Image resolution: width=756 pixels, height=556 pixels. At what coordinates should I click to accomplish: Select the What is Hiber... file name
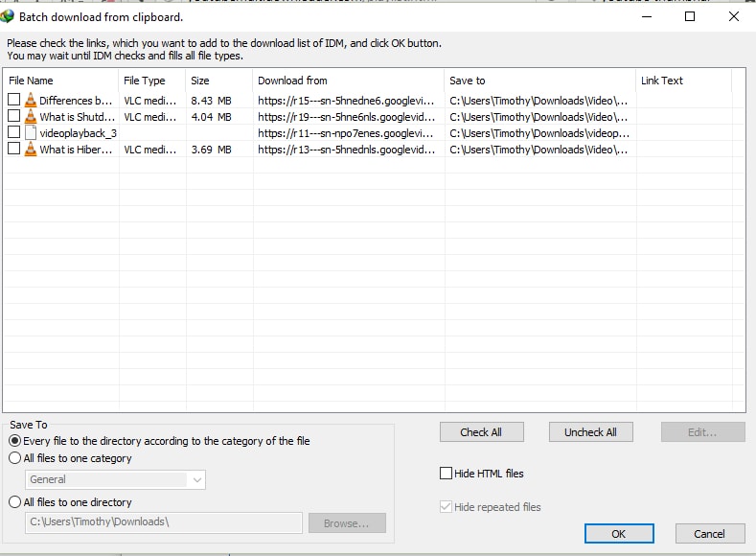[x=76, y=150]
